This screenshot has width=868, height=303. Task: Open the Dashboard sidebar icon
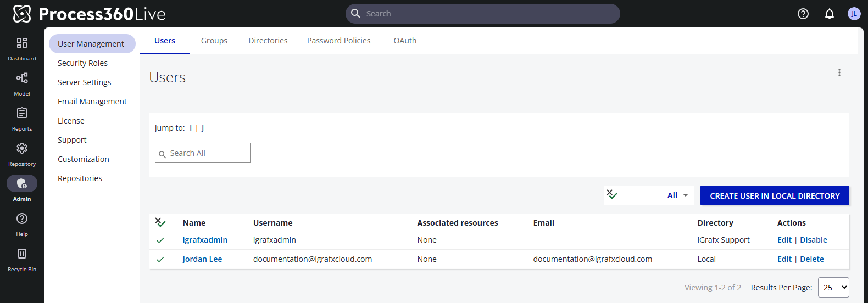22,43
